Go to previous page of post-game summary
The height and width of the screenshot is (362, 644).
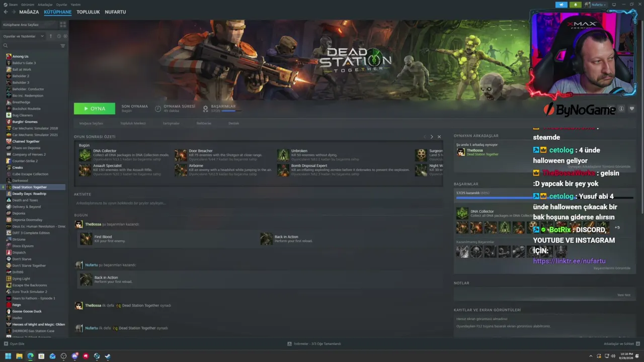425,137
